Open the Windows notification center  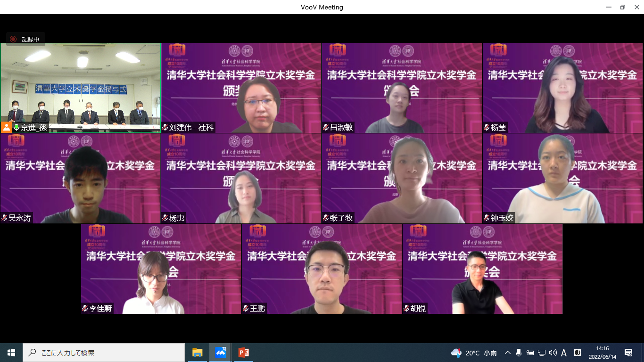tap(628, 353)
